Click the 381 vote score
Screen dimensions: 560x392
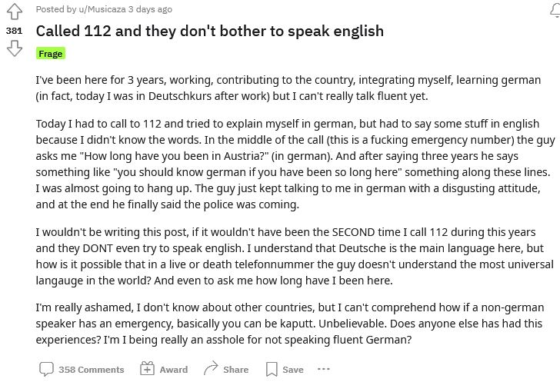pos(15,31)
